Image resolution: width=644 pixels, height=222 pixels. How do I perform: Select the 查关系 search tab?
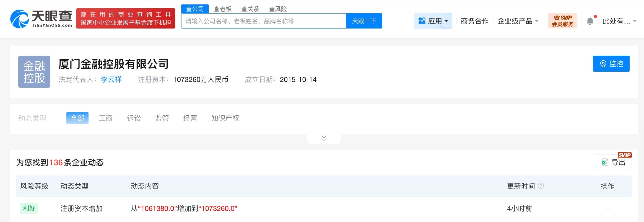click(x=250, y=9)
